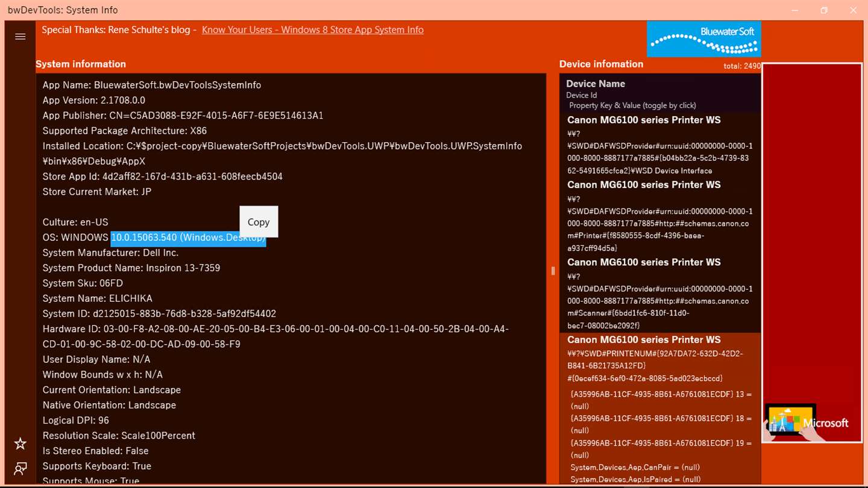Click Window Bounds w x h line
This screenshot has width=868, height=488.
102,374
